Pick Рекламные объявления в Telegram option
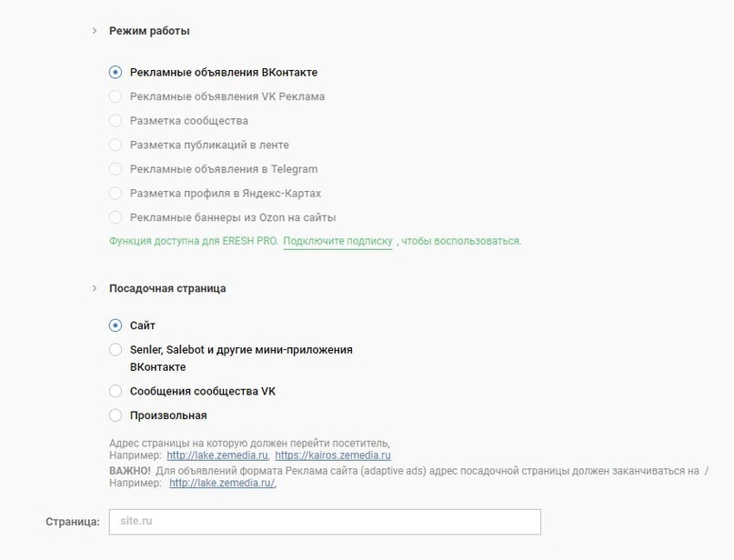The image size is (734, 560). [115, 169]
